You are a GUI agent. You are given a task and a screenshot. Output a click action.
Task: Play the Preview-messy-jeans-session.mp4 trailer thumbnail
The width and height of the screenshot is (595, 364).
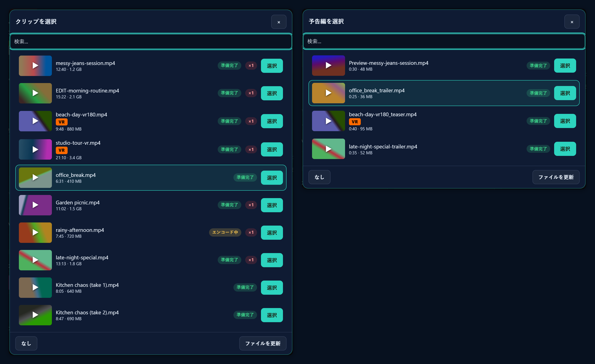coord(328,65)
